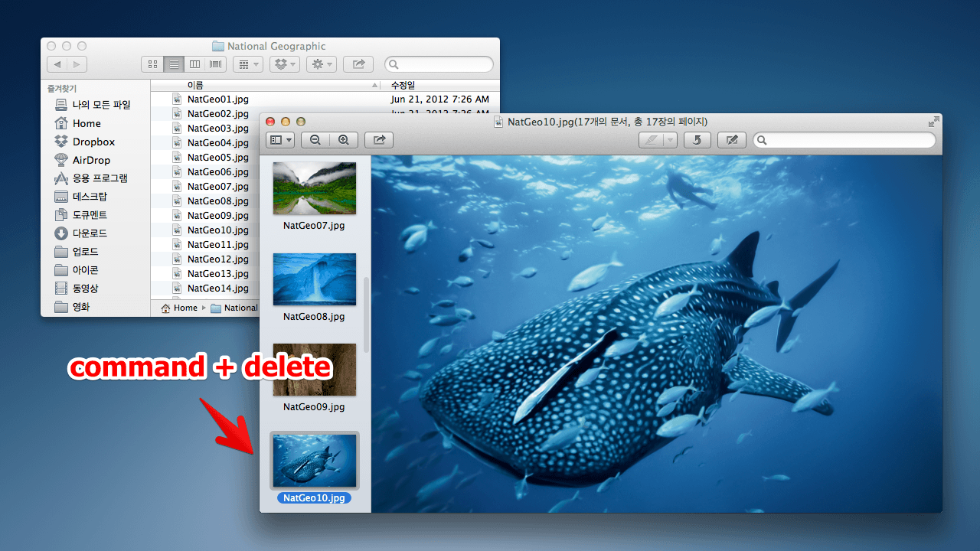Click Share button in Finder toolbar
This screenshot has height=551, width=980.
click(x=358, y=64)
